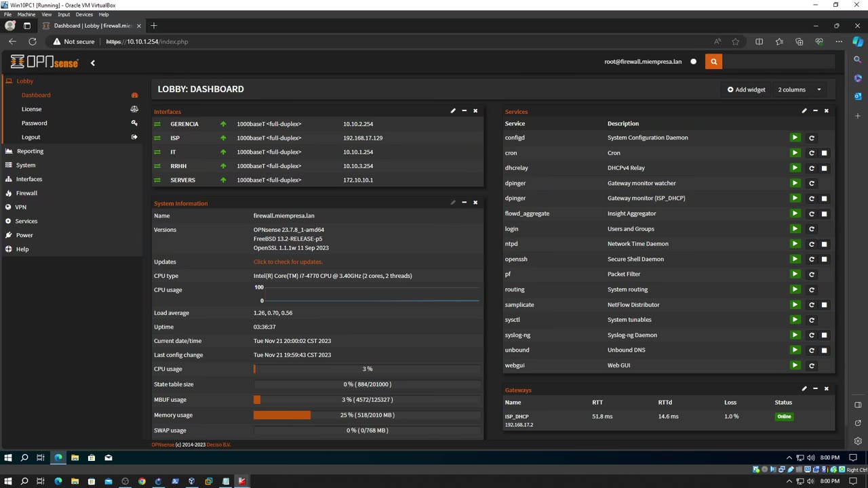The width and height of the screenshot is (868, 488).
Task: Open the OPNsense footer link
Action: point(163,445)
